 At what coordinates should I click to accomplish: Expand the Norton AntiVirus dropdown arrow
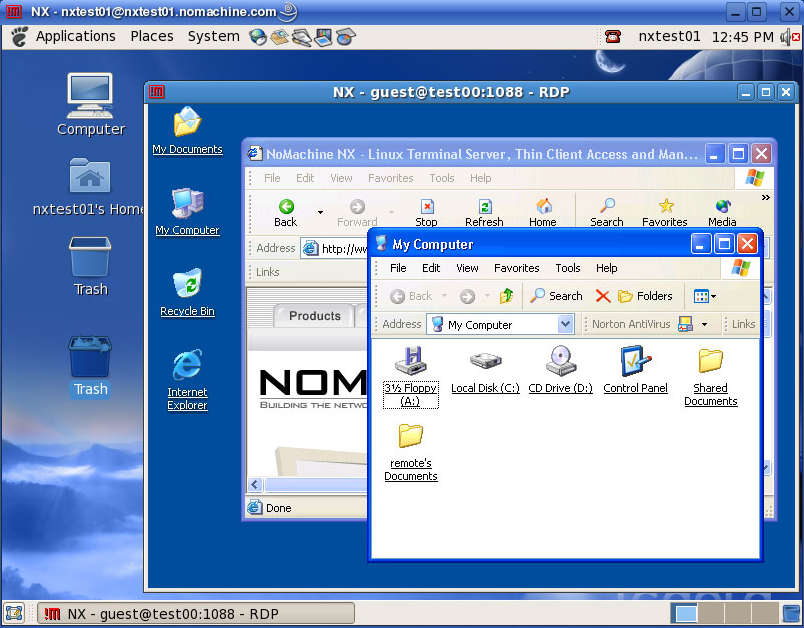pyautogui.click(x=704, y=324)
